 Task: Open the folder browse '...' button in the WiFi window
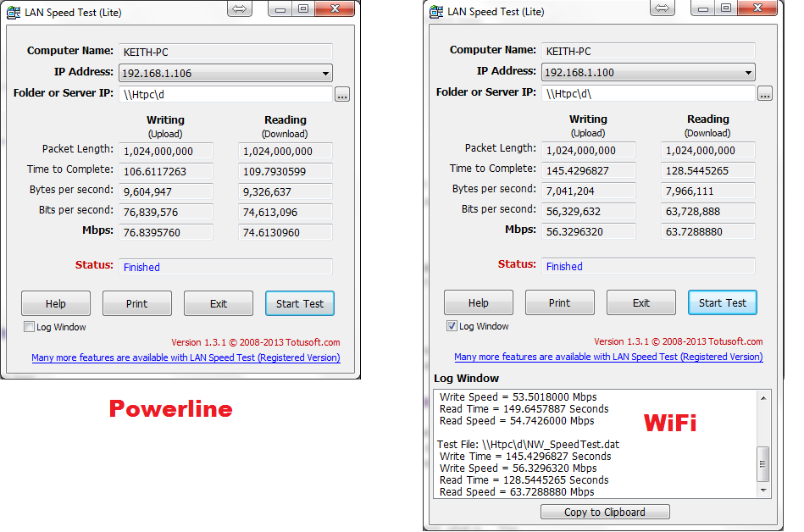coord(764,94)
